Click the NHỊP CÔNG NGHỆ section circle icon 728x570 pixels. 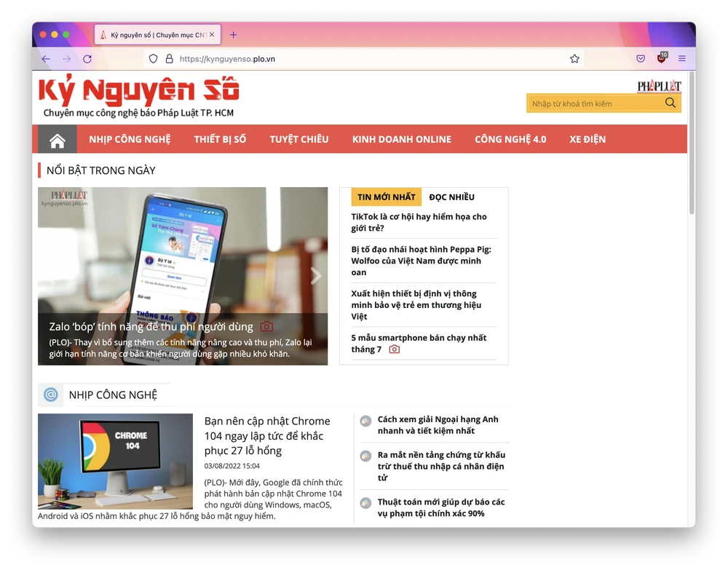50,395
